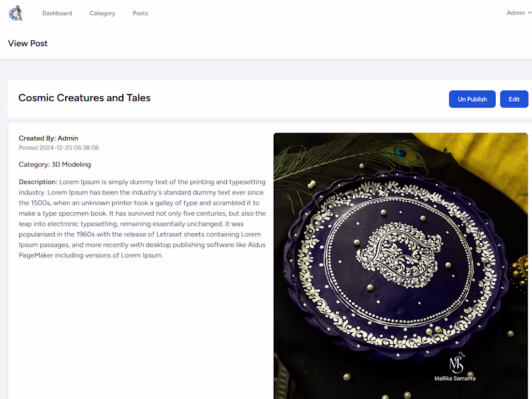The height and width of the screenshot is (399, 532).
Task: Navigate to the Category section
Action: pos(102,13)
